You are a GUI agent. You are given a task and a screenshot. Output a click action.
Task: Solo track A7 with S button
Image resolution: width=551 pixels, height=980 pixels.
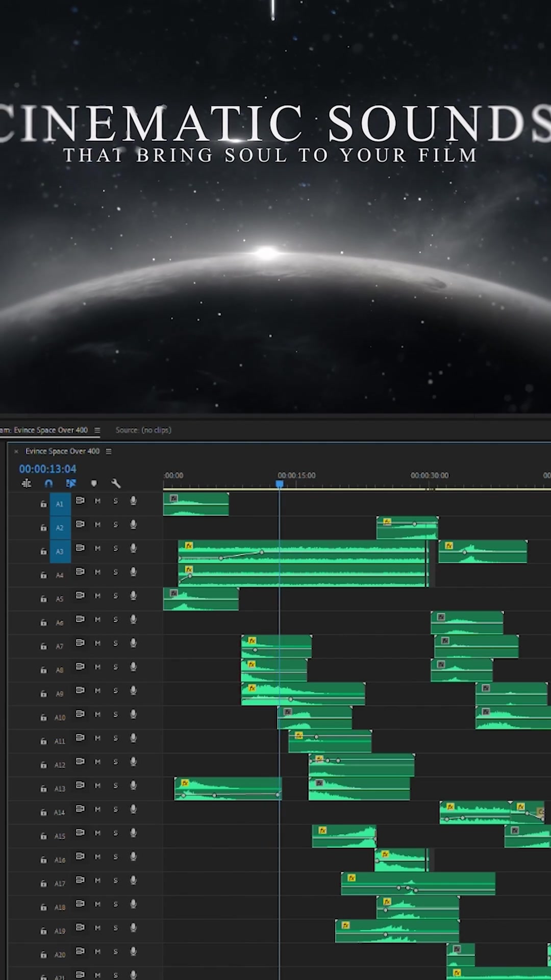tap(115, 643)
